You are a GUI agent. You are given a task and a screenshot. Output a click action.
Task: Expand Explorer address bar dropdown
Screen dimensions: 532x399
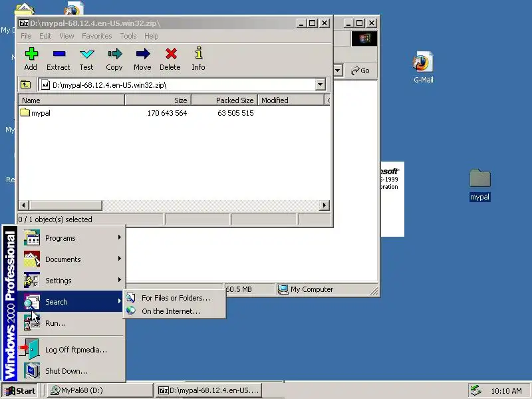click(x=338, y=70)
